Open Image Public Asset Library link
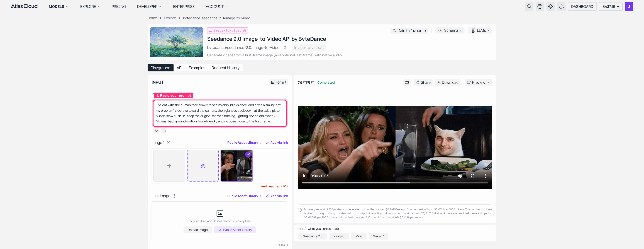Screen dimensions: 644x249 pos(244,143)
